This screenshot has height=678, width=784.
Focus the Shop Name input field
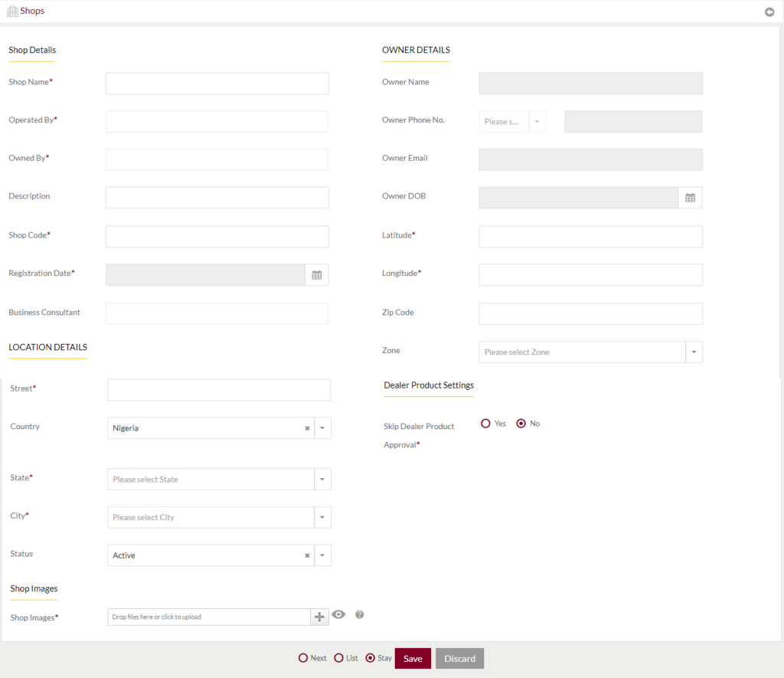click(x=217, y=84)
